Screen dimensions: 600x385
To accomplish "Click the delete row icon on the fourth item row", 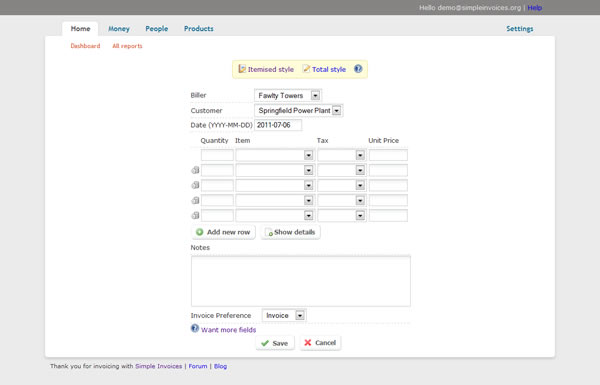I will click(x=195, y=200).
